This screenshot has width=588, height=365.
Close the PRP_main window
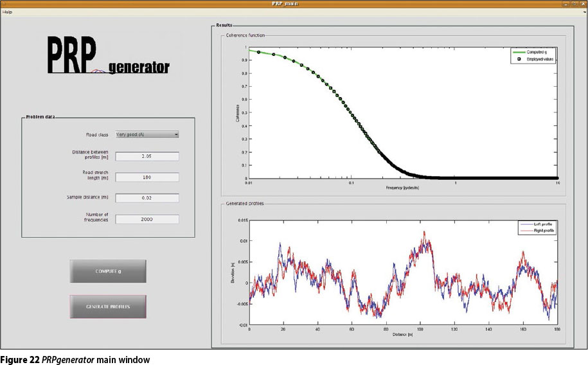[582, 4]
